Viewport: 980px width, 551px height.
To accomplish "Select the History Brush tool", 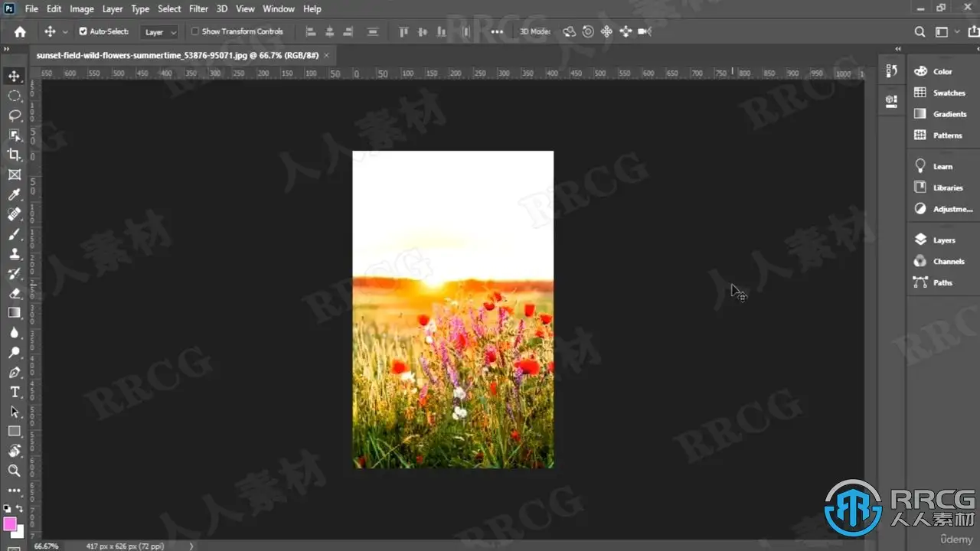I will pyautogui.click(x=14, y=273).
